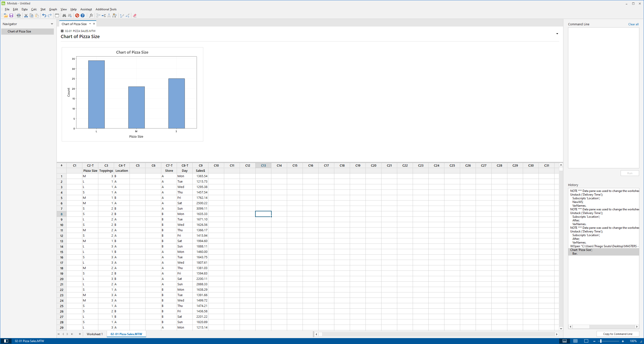Click Copy to Command Line button

[x=617, y=334]
